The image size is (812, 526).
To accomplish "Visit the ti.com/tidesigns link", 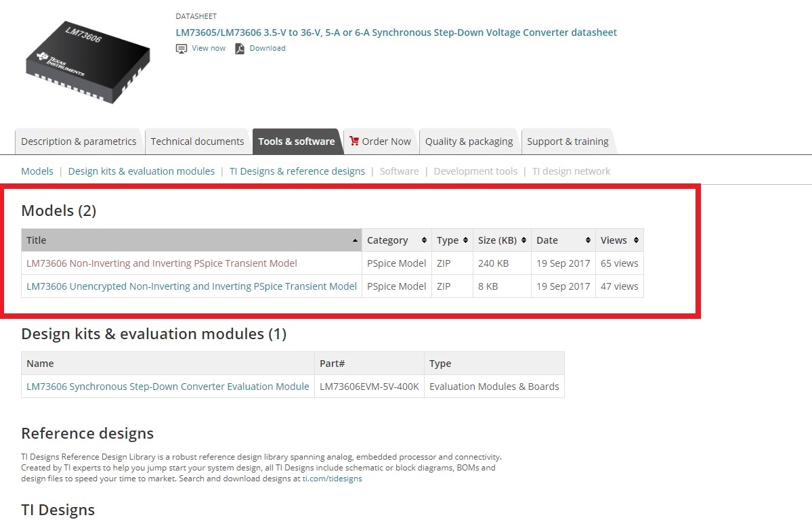I will tap(333, 479).
